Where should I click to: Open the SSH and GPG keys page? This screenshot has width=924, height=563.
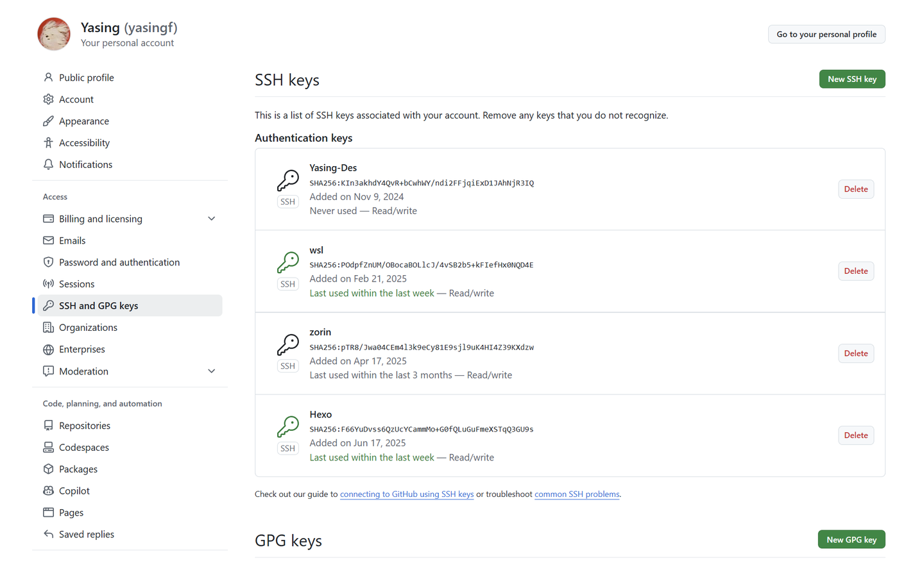click(x=100, y=305)
